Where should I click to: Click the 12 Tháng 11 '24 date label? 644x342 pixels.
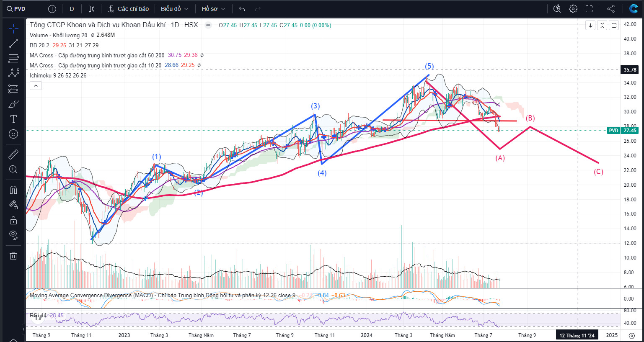point(577,335)
